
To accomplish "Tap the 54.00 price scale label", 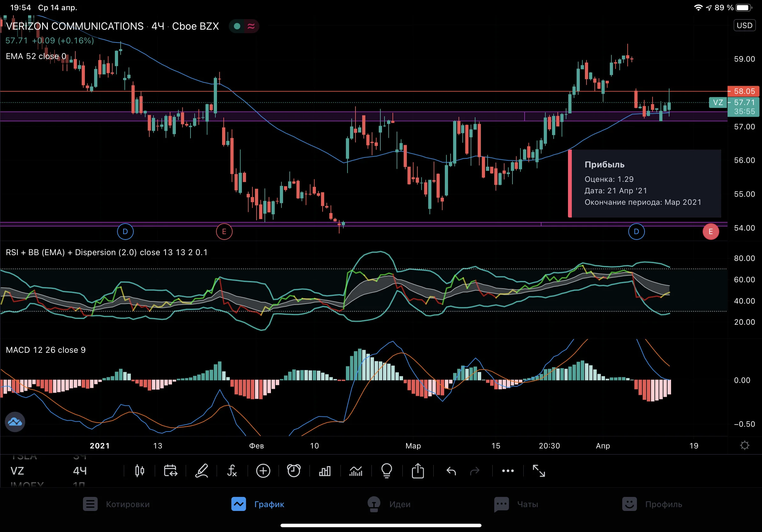I will (744, 228).
